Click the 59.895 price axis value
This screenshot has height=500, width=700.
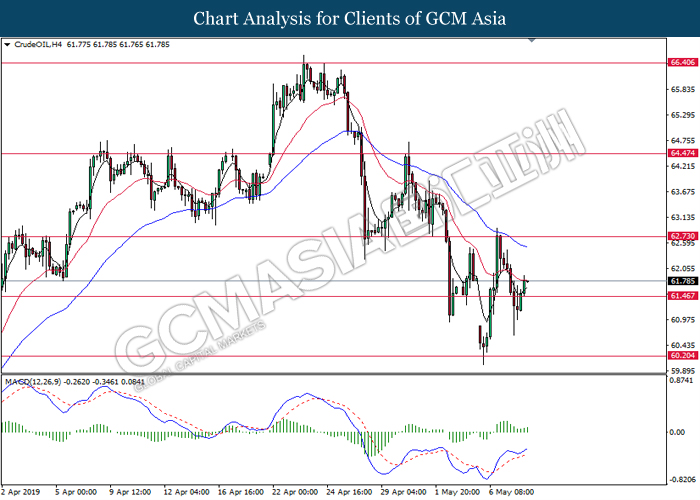click(x=683, y=371)
